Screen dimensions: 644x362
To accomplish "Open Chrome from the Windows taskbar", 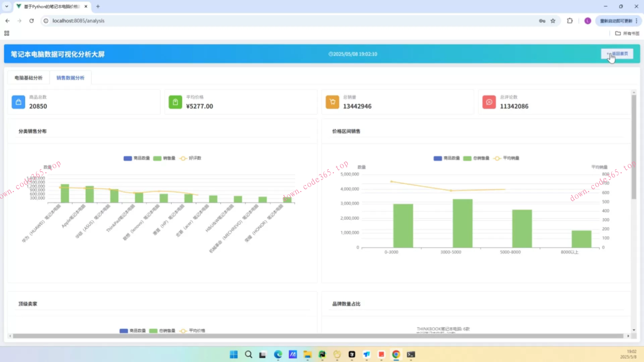I will coord(396,354).
